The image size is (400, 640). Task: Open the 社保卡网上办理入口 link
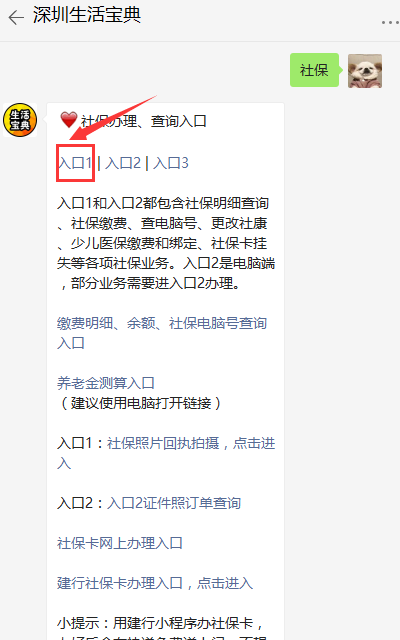pyautogui.click(x=120, y=543)
